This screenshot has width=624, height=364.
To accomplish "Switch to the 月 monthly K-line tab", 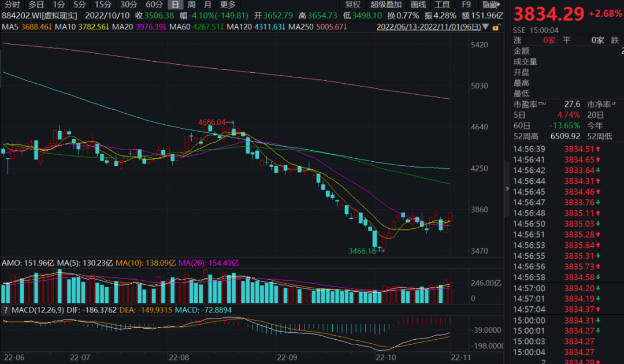I will point(207,5).
